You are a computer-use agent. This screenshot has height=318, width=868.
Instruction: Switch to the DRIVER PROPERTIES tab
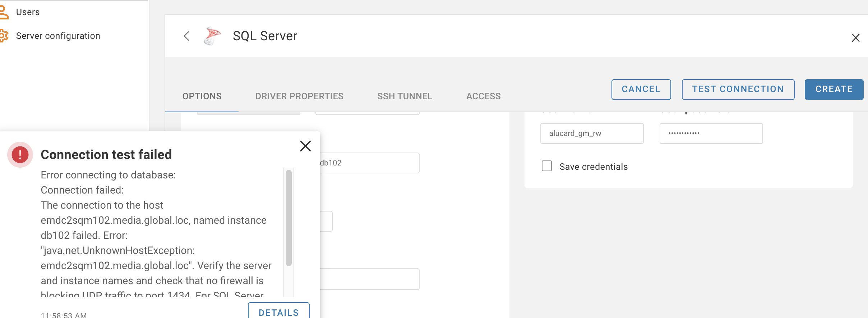(x=299, y=96)
